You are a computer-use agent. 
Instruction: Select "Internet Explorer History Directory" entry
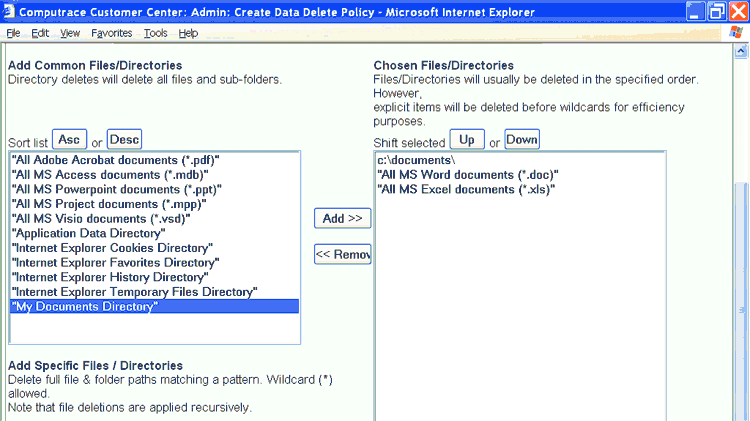pos(154,277)
